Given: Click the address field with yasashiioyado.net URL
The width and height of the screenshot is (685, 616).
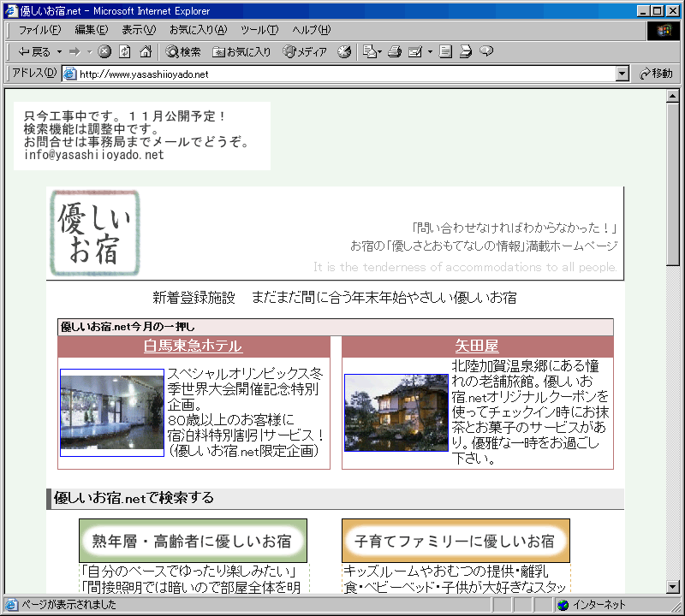Looking at the screenshot, I should click(347, 74).
